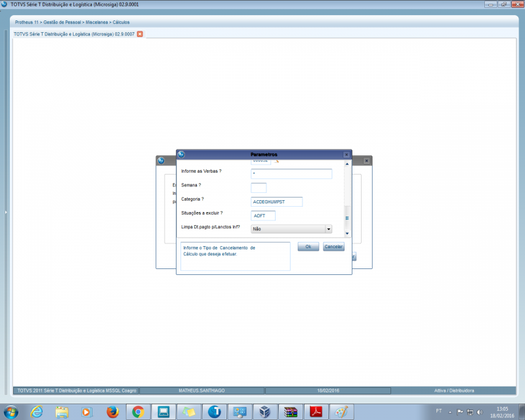Screen dimensions: 525x420
Task: Open WinRAR from the taskbar
Action: (290, 412)
